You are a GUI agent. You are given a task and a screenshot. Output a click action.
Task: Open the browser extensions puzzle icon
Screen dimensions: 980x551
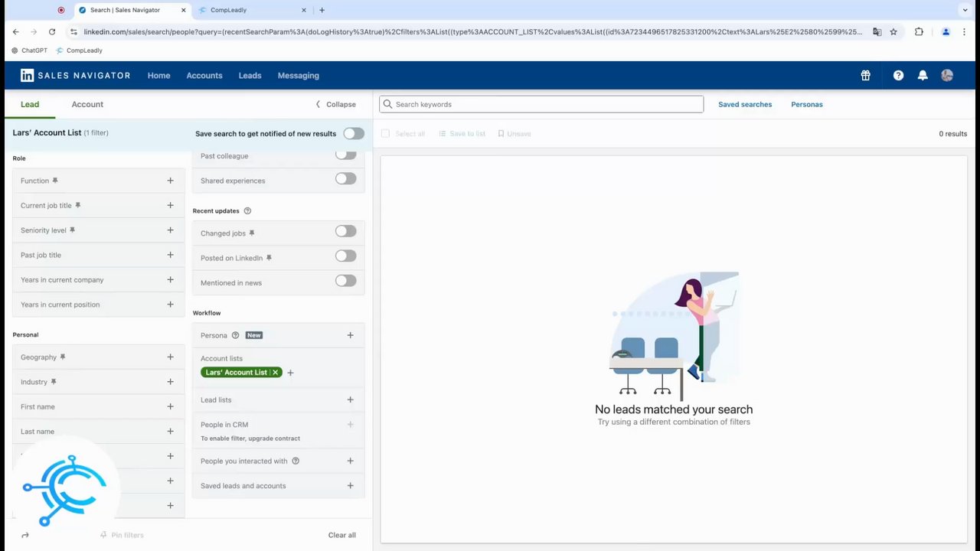point(919,31)
